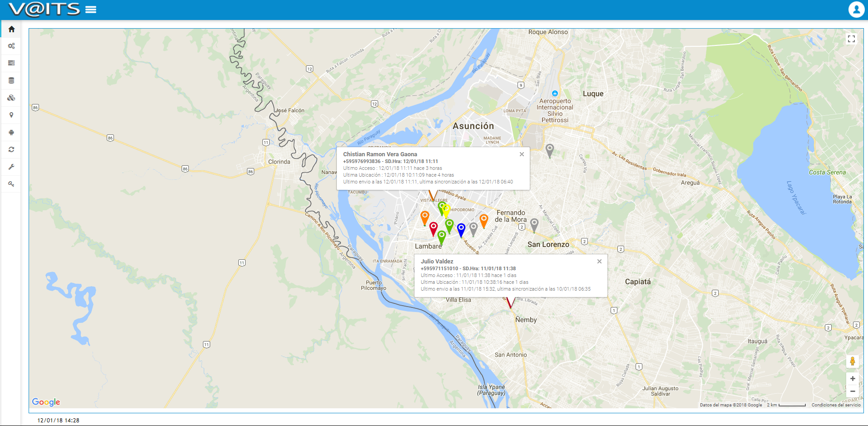Open the wrench tools sidebar icon
The width and height of the screenshot is (868, 426).
11,167
